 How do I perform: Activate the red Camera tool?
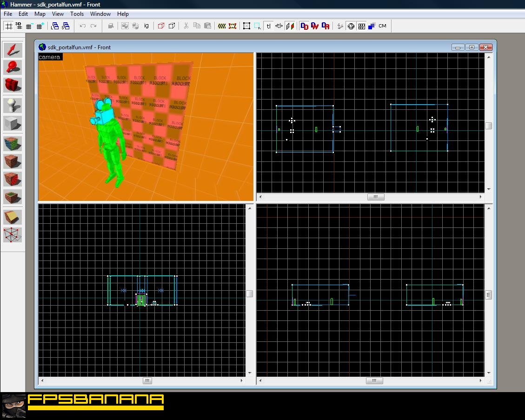pos(13,85)
